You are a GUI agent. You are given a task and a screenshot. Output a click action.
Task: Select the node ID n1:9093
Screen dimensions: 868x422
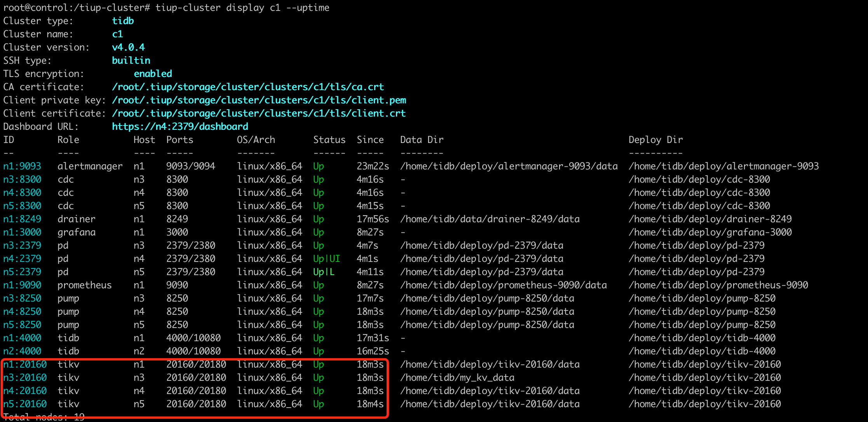(22, 166)
